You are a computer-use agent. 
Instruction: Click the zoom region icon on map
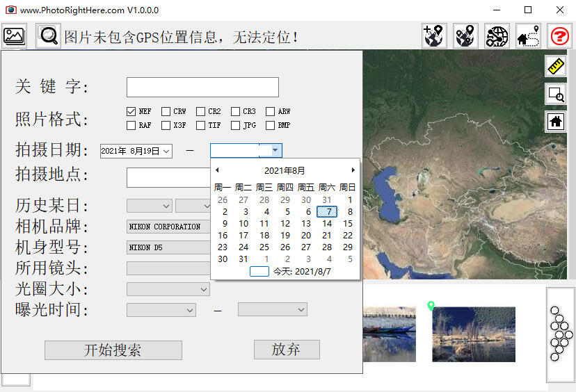555,94
